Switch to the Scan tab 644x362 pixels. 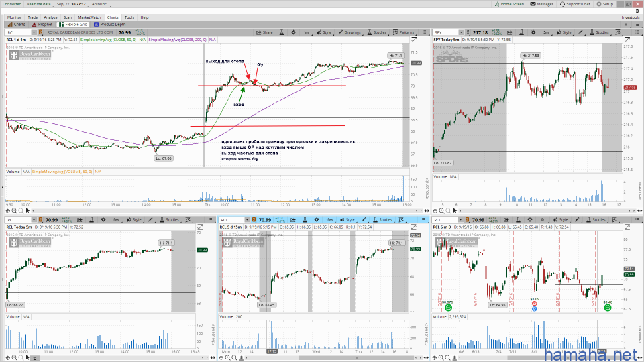point(67,17)
